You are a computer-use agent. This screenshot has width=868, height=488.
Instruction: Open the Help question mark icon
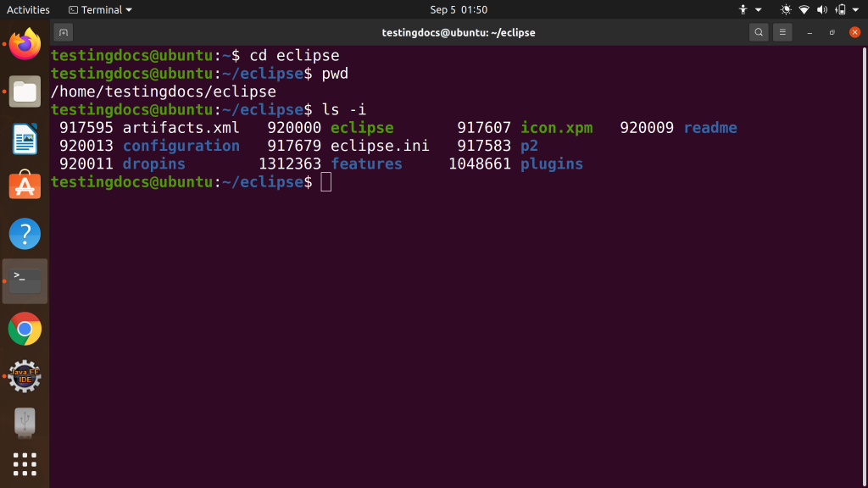[25, 234]
